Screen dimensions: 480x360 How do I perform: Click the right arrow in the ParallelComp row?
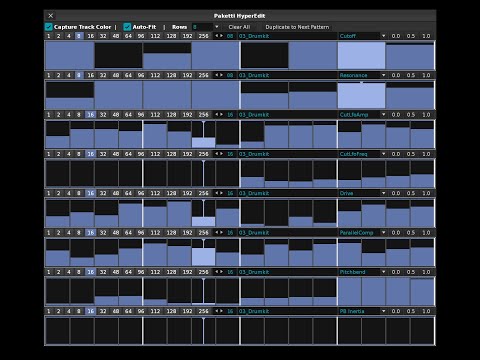(x=221, y=232)
